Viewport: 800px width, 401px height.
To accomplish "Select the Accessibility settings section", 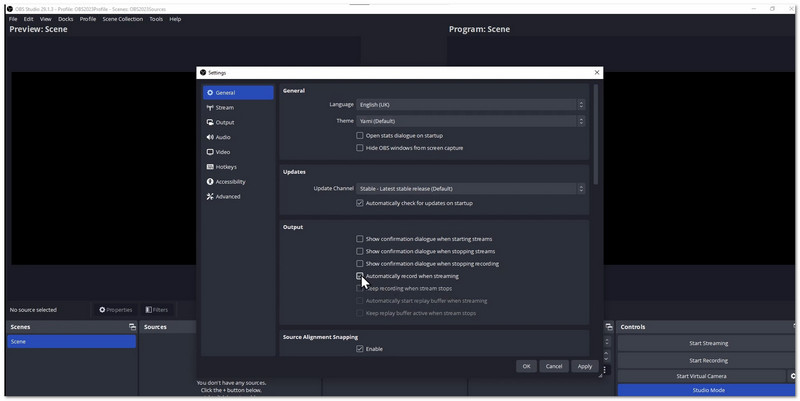I will pyautogui.click(x=230, y=182).
